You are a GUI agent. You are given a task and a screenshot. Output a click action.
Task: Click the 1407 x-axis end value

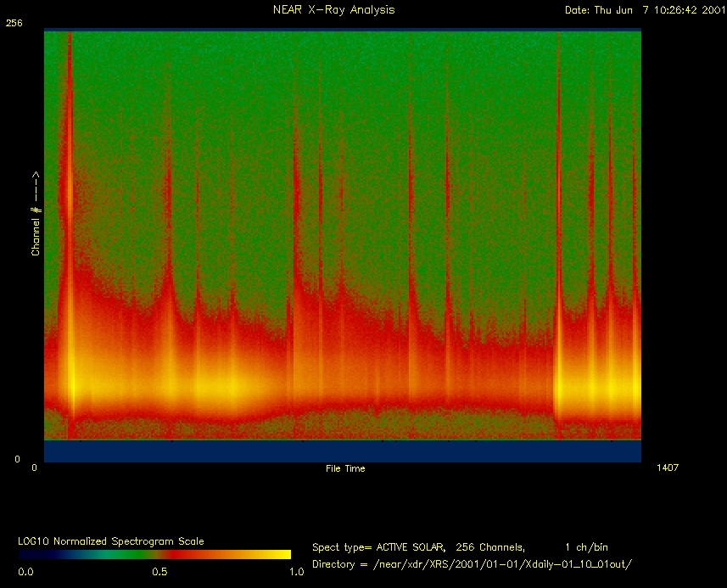pyautogui.click(x=668, y=468)
